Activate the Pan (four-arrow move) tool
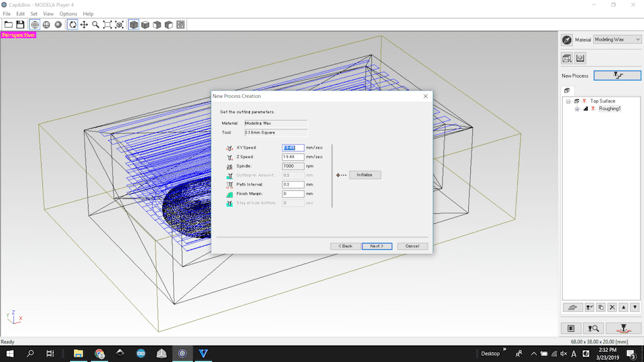This screenshot has width=644, height=362. coord(84,25)
